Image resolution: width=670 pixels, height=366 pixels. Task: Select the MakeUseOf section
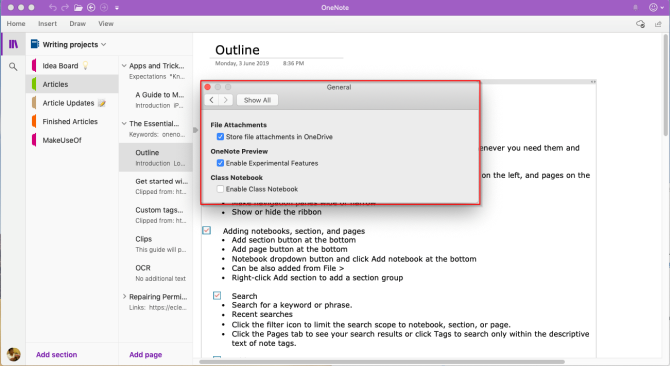tap(72, 140)
